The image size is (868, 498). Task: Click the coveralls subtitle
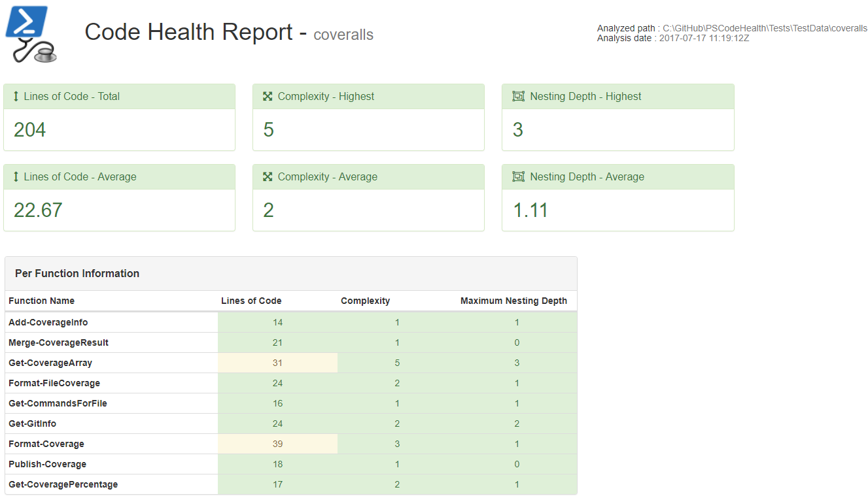[x=343, y=35]
